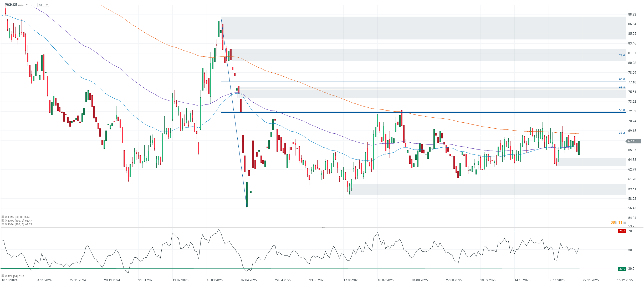Click the 78.6 Fibonacci level label

point(622,56)
